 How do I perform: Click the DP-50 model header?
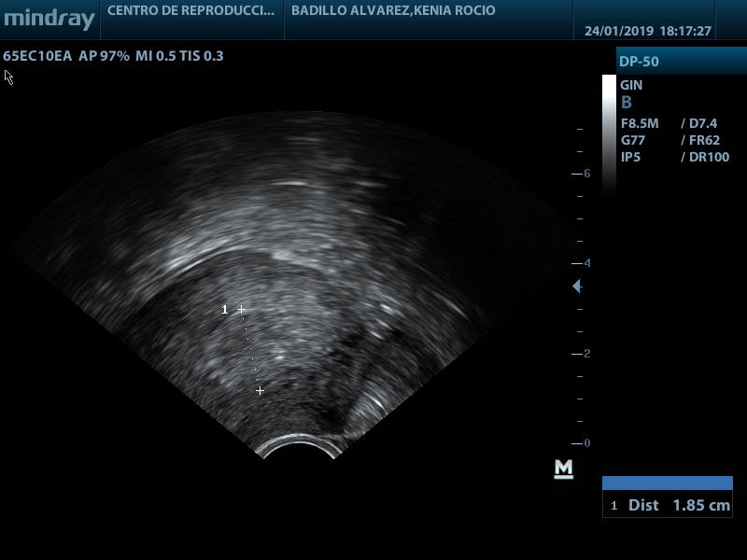(x=639, y=62)
